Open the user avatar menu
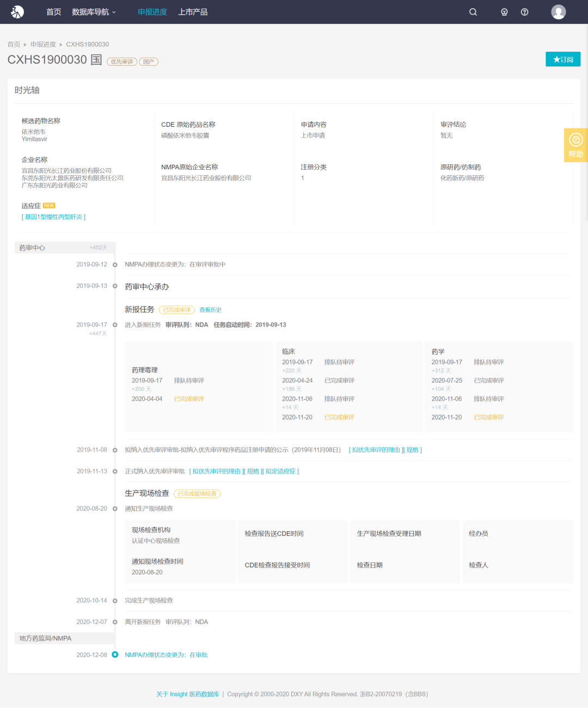This screenshot has width=588, height=708. [x=559, y=12]
